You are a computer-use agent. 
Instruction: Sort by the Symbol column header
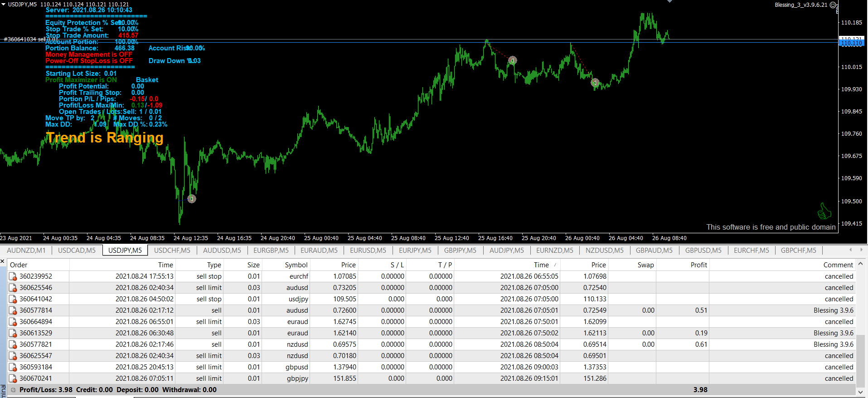coord(296,265)
